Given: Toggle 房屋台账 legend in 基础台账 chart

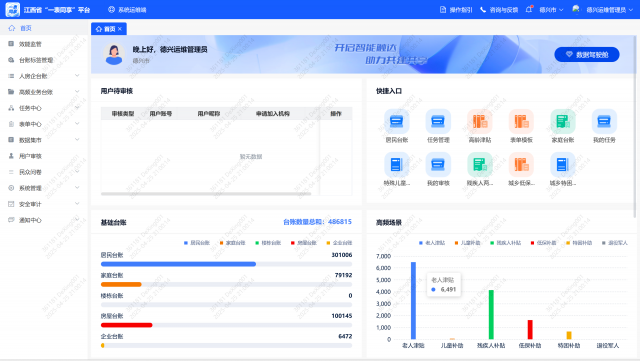Looking at the screenshot, I should click(304, 243).
